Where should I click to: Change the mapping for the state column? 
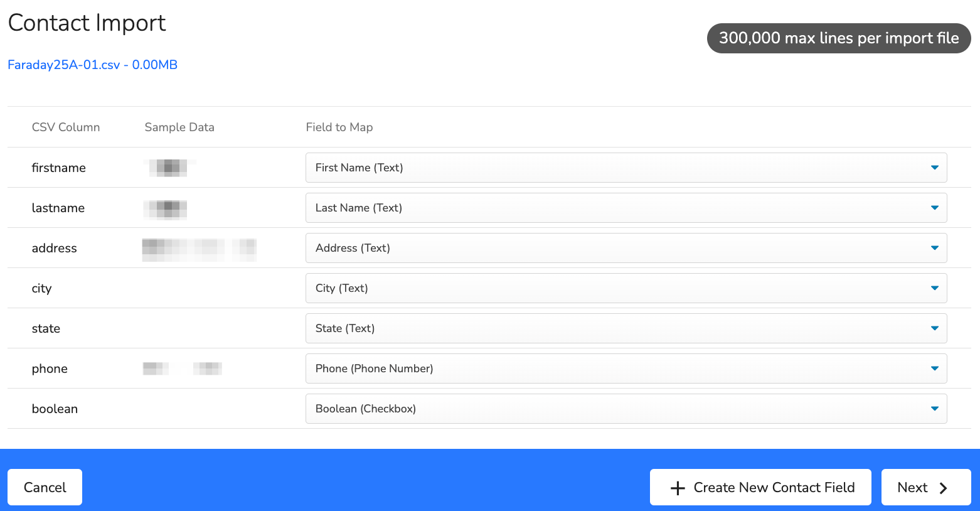tap(626, 328)
